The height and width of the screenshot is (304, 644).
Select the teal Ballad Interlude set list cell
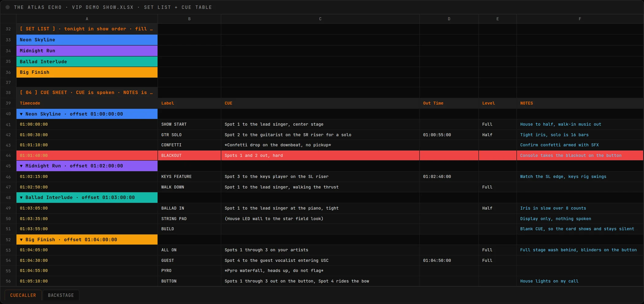point(87,62)
